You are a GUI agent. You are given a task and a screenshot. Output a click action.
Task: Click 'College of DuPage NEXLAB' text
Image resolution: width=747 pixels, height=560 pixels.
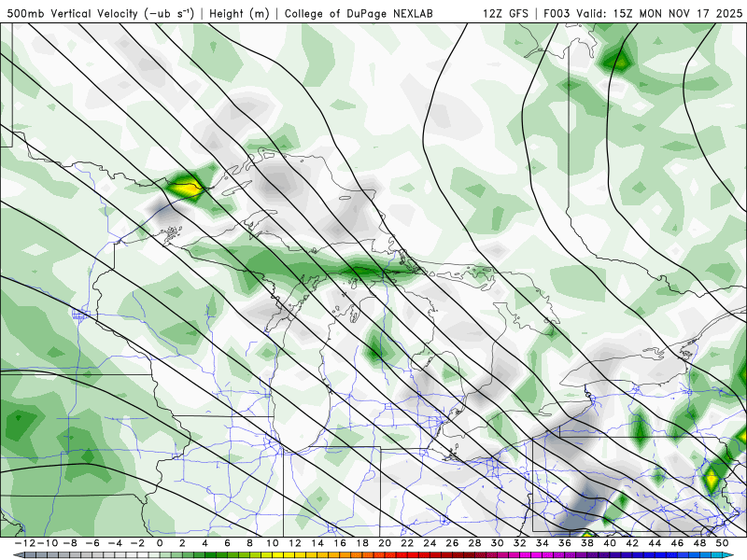click(x=359, y=13)
